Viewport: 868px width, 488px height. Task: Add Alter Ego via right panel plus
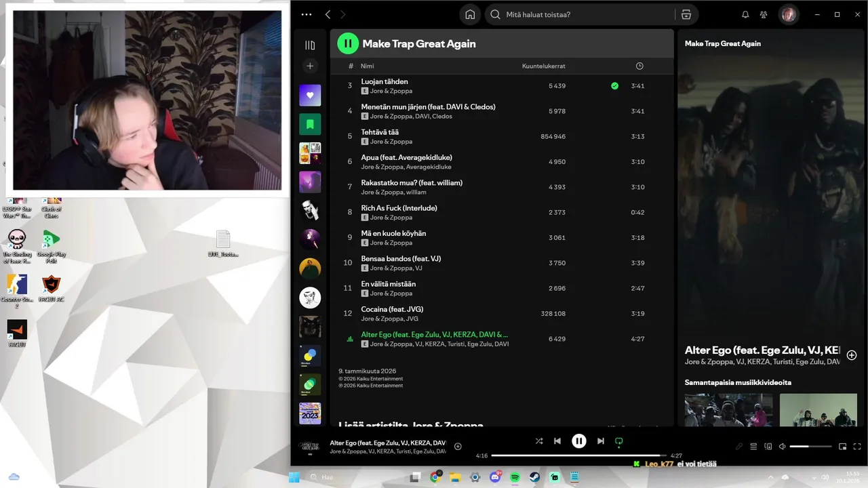(x=852, y=355)
